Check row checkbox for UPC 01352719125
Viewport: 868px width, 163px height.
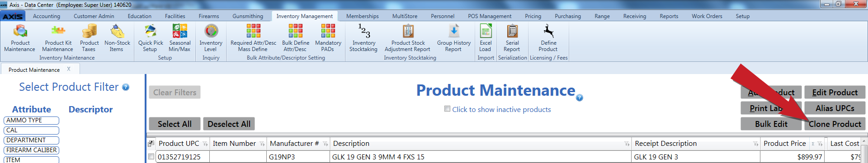151,157
